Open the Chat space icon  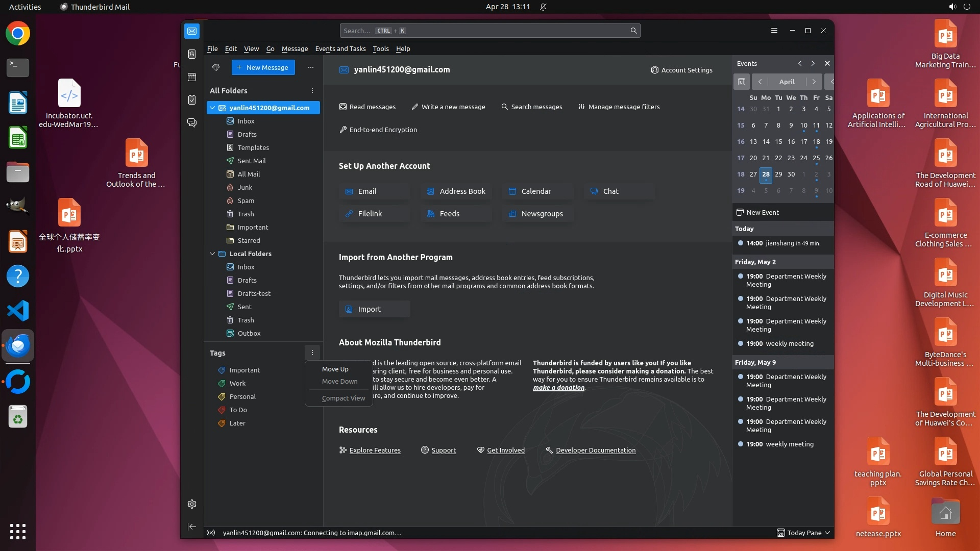point(192,123)
